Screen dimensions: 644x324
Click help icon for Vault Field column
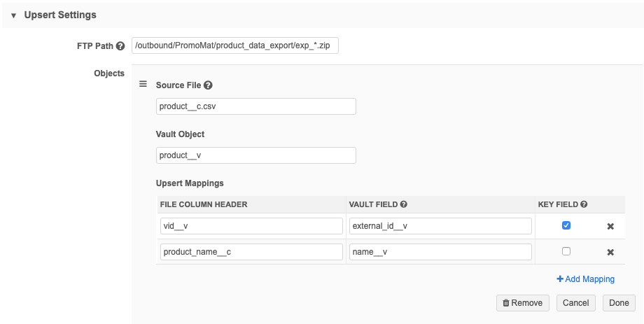pos(404,204)
